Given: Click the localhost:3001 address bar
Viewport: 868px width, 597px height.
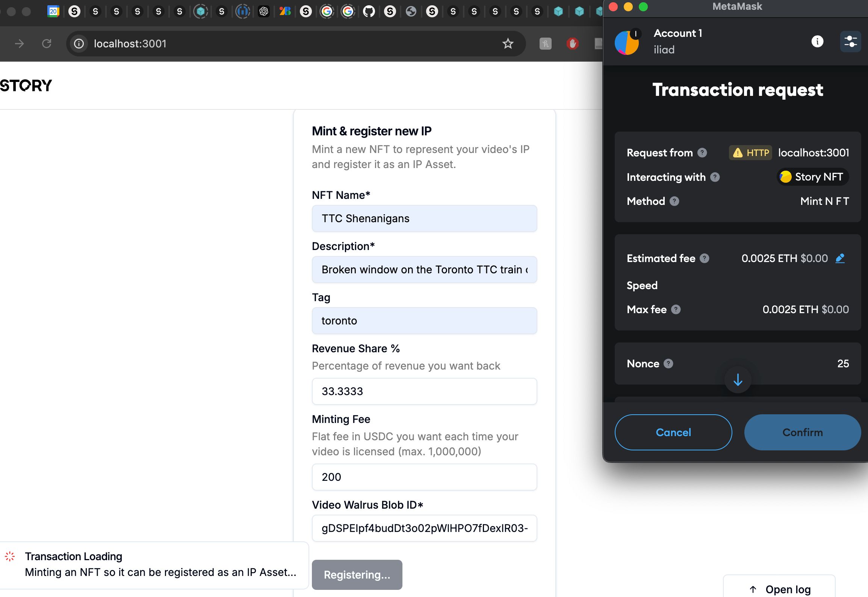Looking at the screenshot, I should click(296, 44).
